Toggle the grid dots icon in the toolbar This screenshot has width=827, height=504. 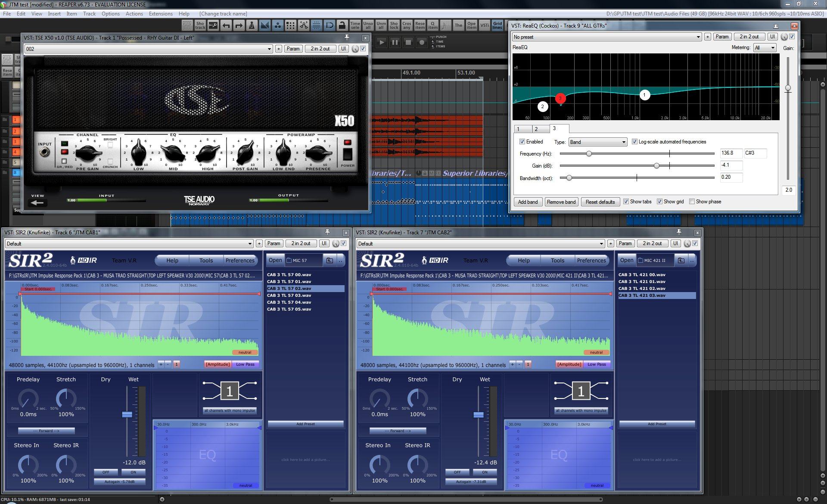tap(291, 25)
